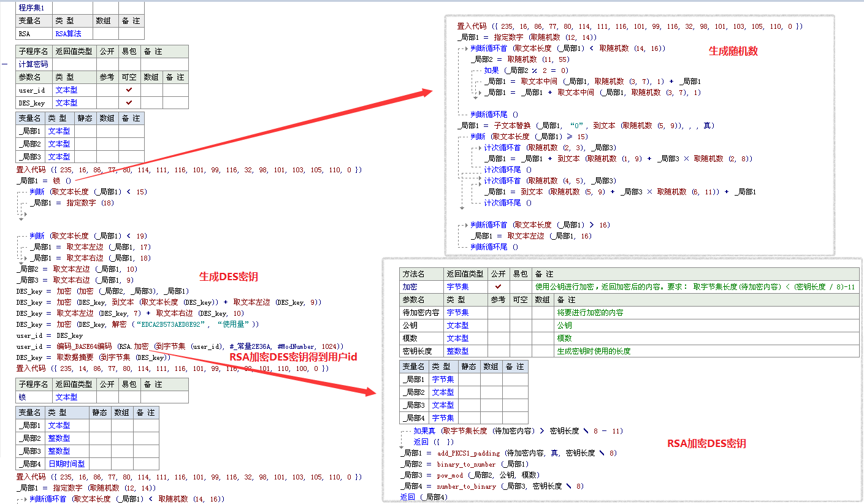Screen dimensions: 864x504
Task: Toggle the 可空 checkmark for DES_key
Action: [x=129, y=103]
